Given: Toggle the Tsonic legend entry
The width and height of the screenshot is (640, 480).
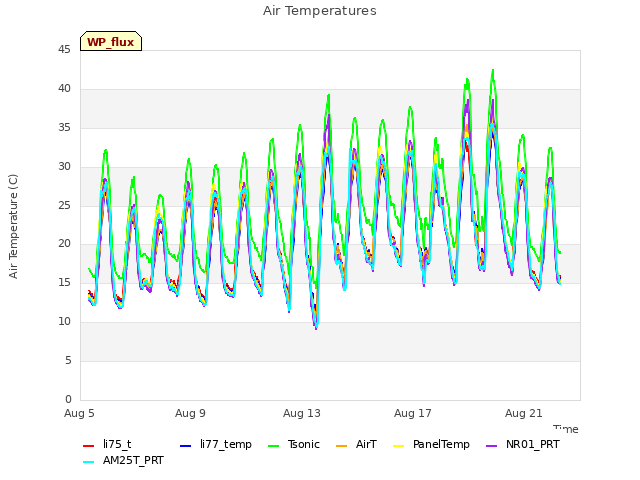Looking at the screenshot, I should pyautogui.click(x=293, y=444).
